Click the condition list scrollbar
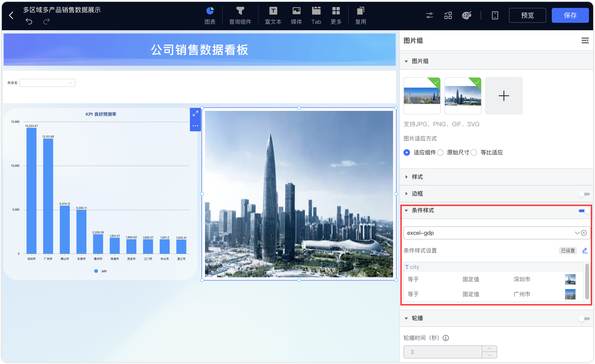This screenshot has height=364, width=595. tap(587, 281)
